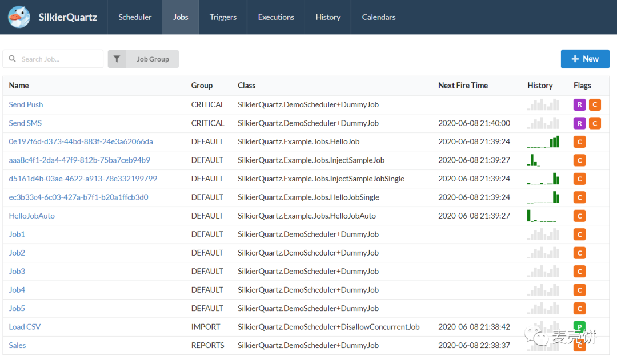Click the C flag for d5161d4b job

pyautogui.click(x=579, y=179)
